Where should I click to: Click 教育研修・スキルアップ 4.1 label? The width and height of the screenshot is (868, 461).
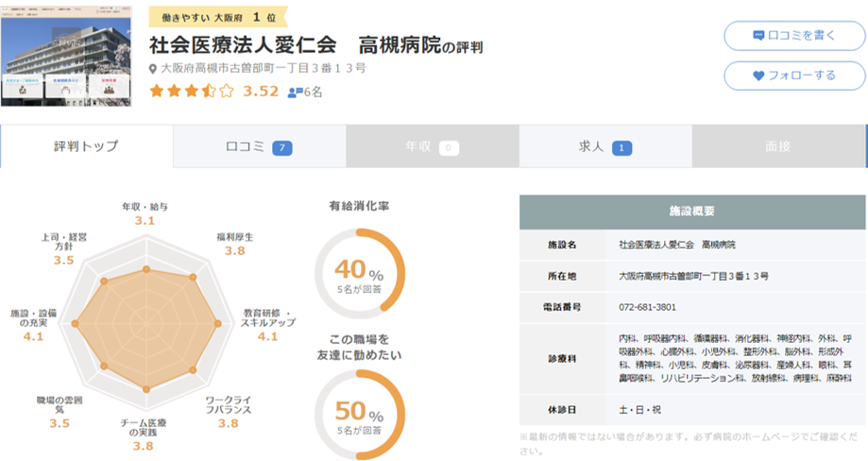268,325
